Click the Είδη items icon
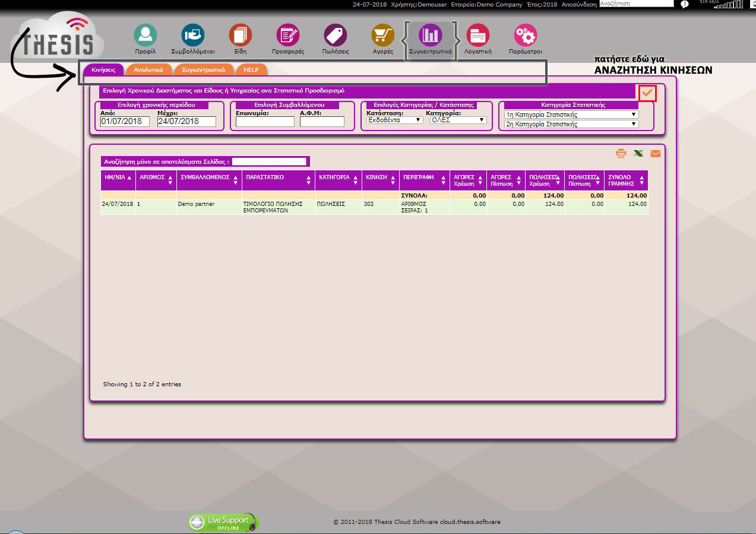The height and width of the screenshot is (534, 756). coord(240,36)
